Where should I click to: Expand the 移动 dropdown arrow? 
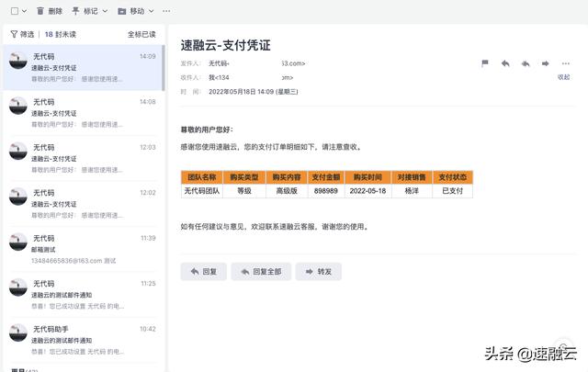click(x=151, y=11)
